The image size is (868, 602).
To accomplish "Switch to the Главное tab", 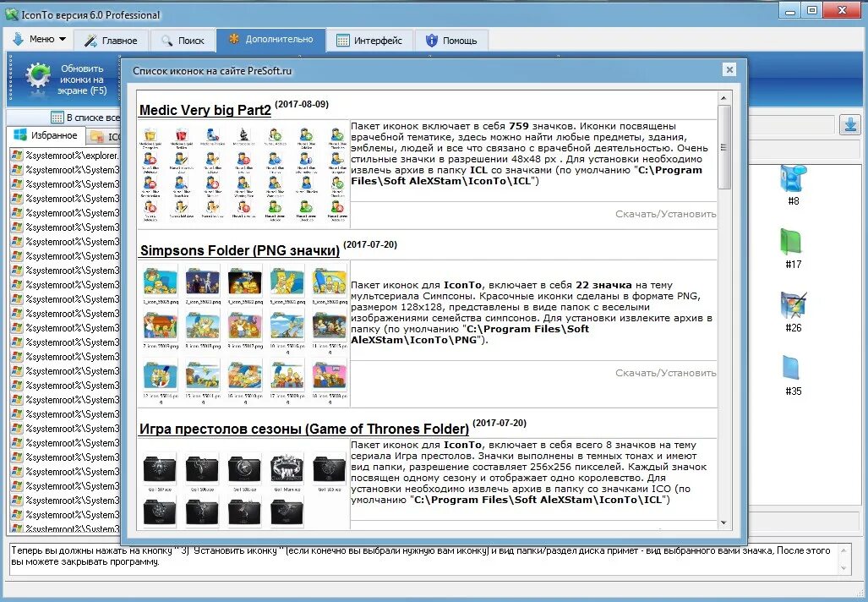I will (112, 41).
